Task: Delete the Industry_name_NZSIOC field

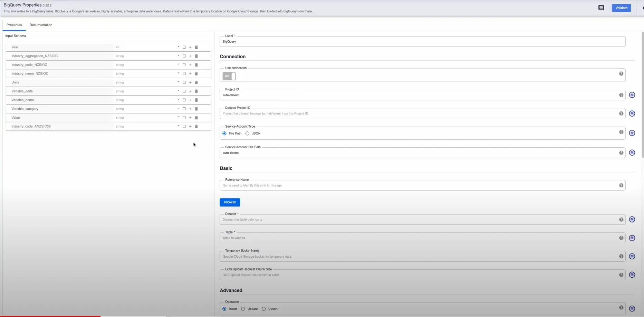Action: click(x=196, y=73)
